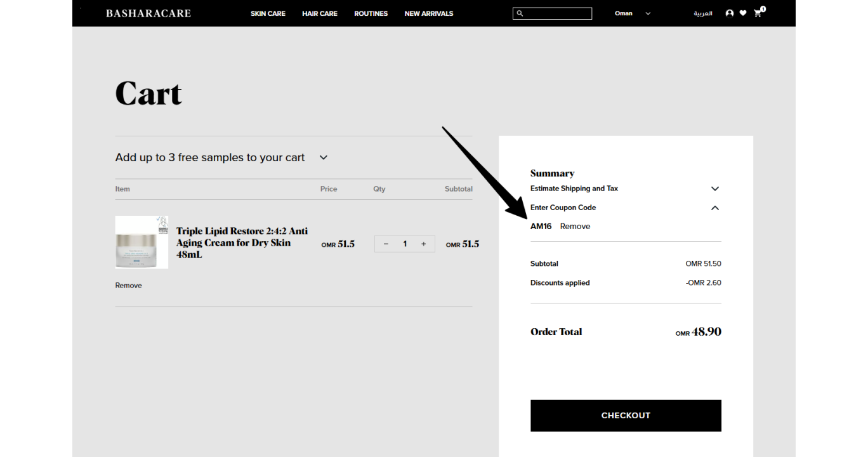
Task: Expand the free samples section chevron
Action: [324, 157]
